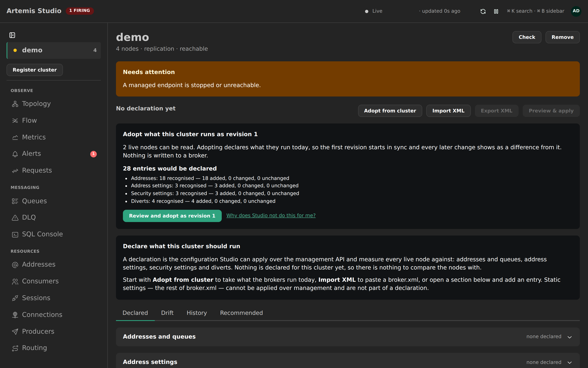Click the Sessions plug icon
This screenshot has height=368, width=588.
click(15, 298)
